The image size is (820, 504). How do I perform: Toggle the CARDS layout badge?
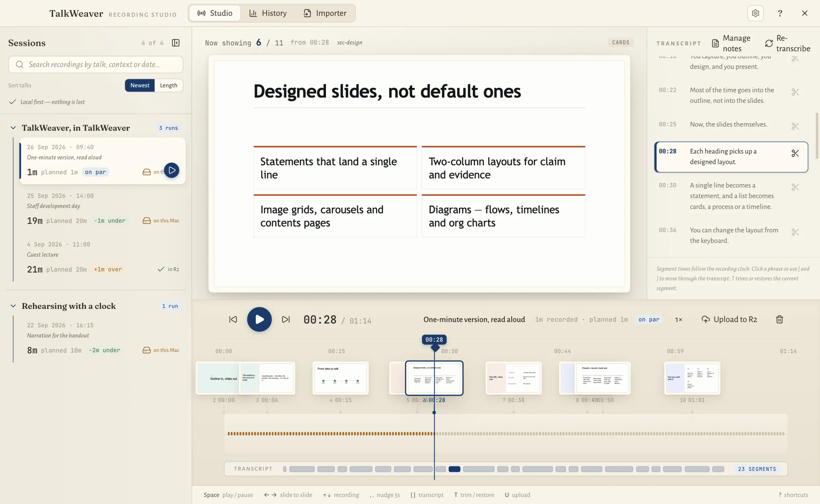[x=620, y=42]
